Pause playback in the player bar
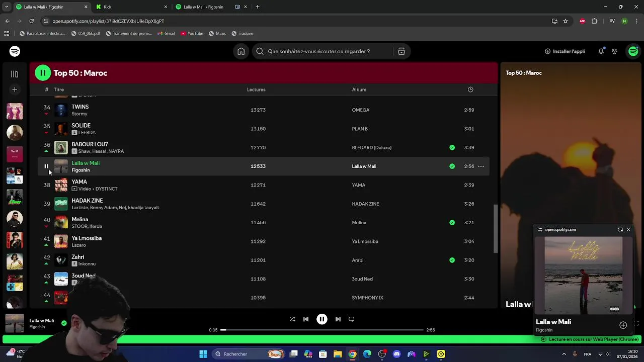 tap(322, 319)
